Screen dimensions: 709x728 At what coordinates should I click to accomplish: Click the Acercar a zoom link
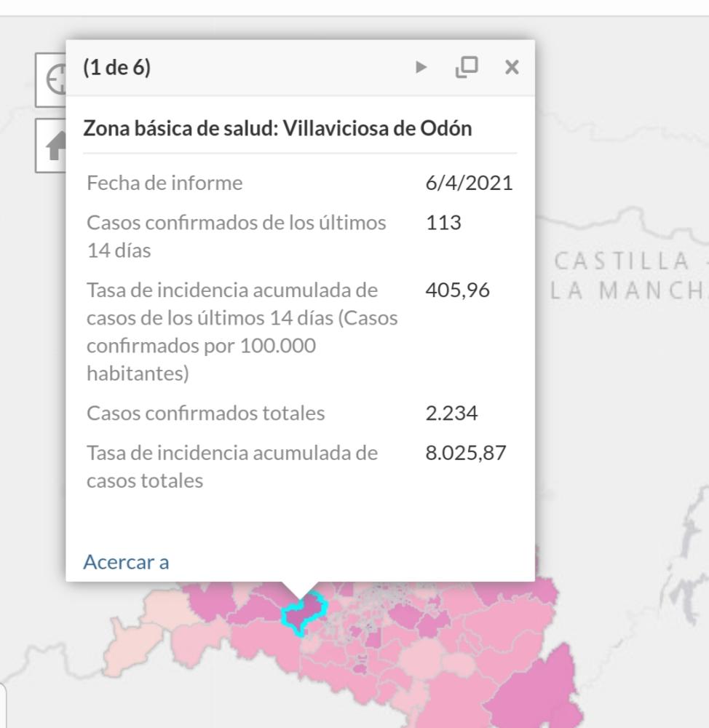click(x=127, y=561)
